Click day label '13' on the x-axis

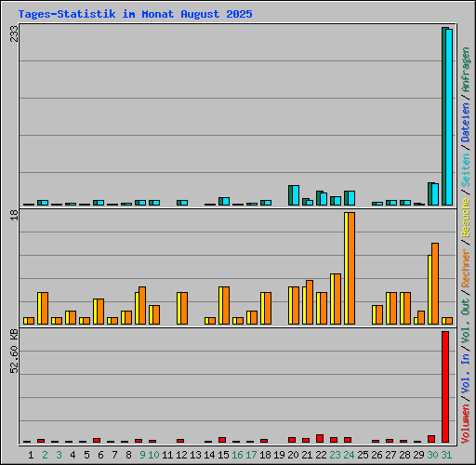pyautogui.click(x=195, y=455)
